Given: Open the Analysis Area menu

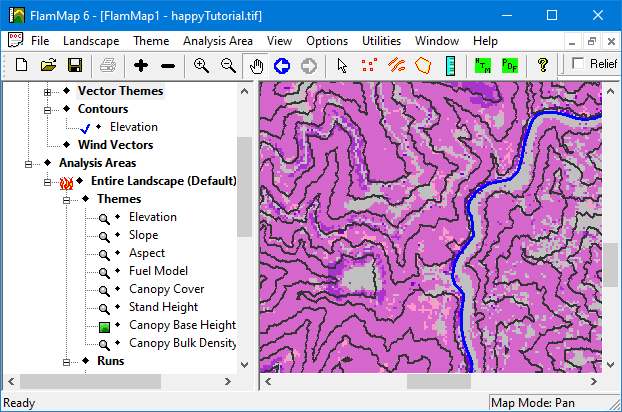Looking at the screenshot, I should point(218,41).
